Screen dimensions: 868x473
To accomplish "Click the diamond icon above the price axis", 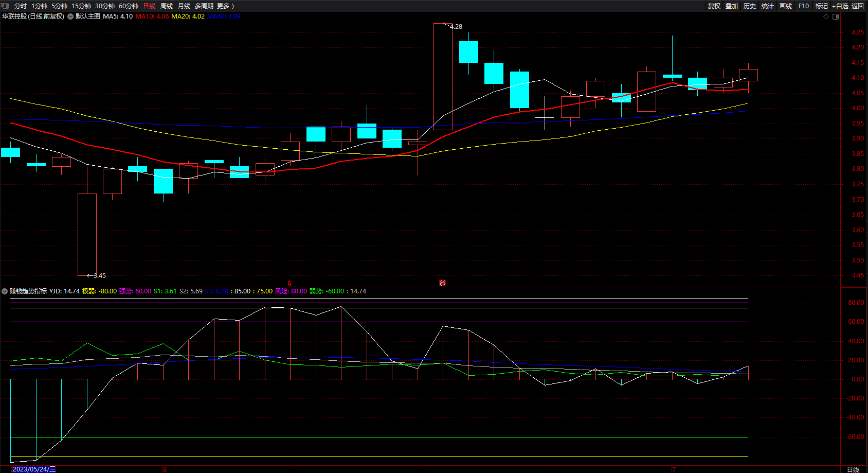I will tap(826, 16).
